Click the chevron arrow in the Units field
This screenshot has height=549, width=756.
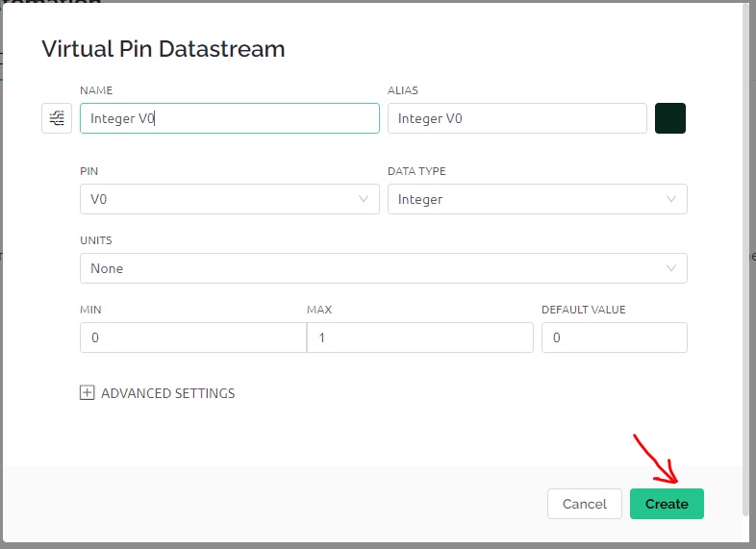670,268
